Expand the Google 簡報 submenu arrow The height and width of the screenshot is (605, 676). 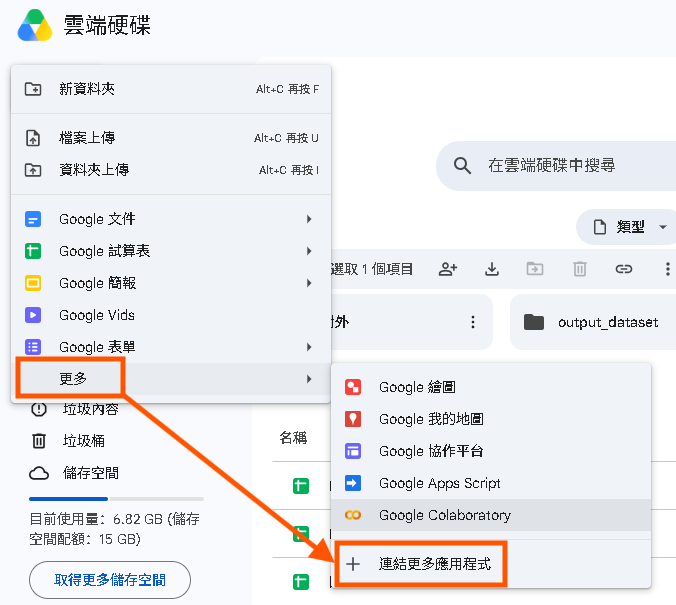pyautogui.click(x=309, y=283)
